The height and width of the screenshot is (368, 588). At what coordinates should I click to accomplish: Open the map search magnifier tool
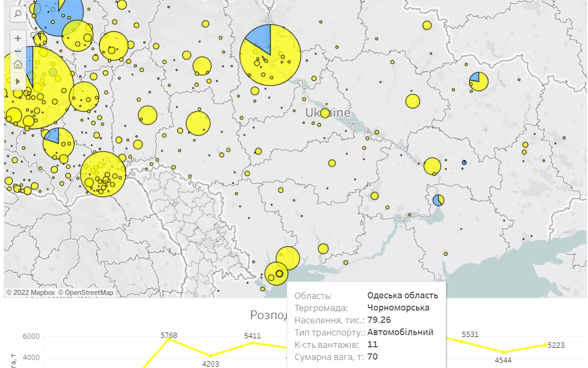coord(17,14)
